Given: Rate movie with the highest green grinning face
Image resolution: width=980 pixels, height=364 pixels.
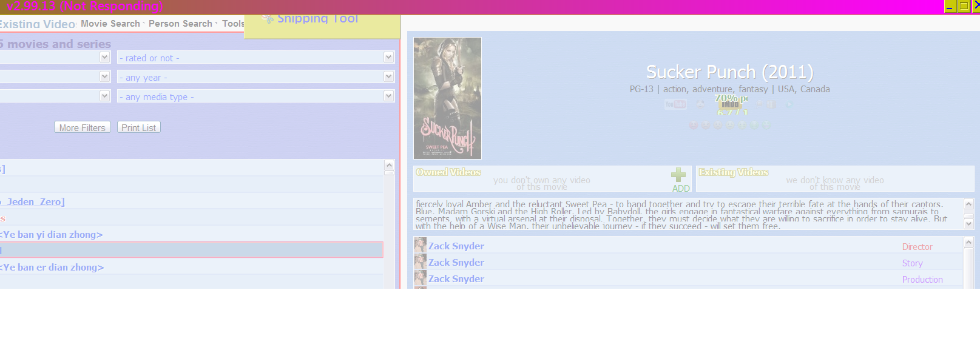Looking at the screenshot, I should click(766, 125).
